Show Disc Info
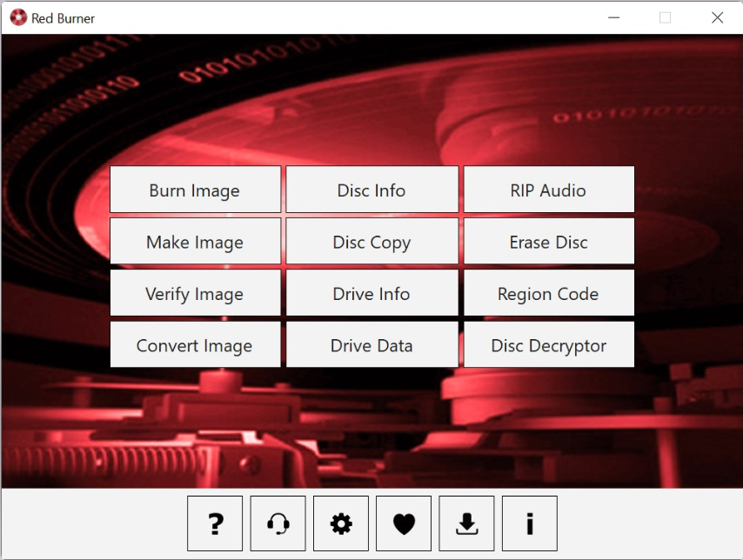This screenshot has height=560, width=743. click(x=371, y=190)
